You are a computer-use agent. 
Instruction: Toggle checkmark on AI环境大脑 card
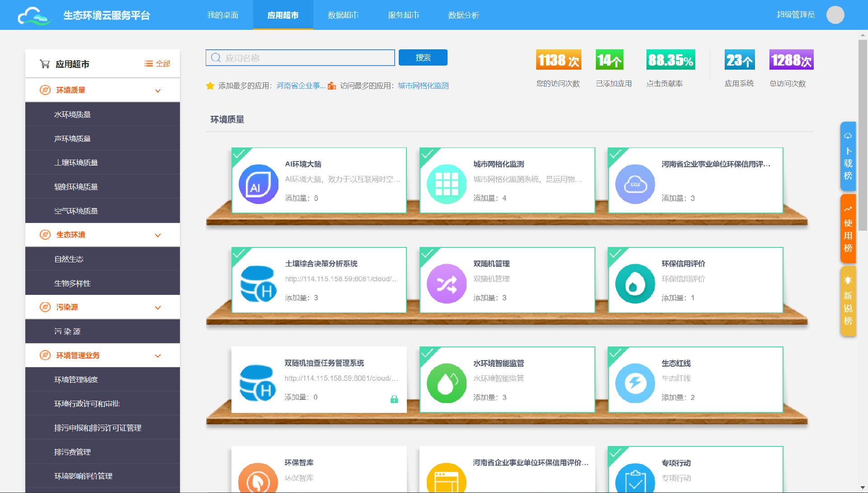(x=238, y=154)
